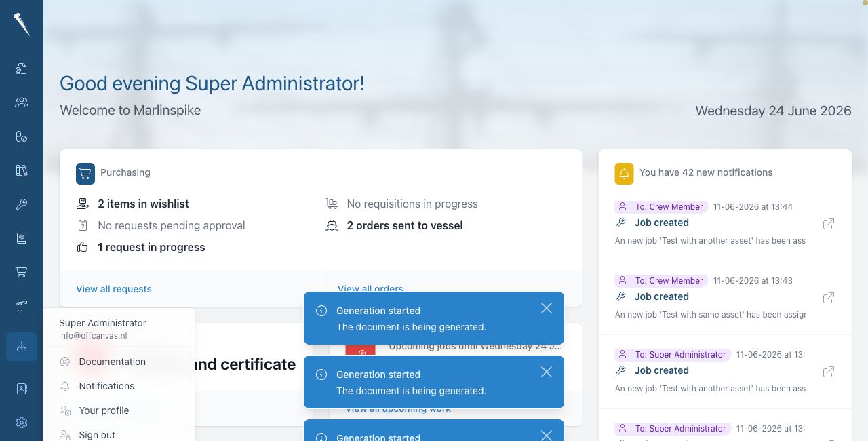
Task: Click the first To: Crew Member badge
Action: [661, 206]
